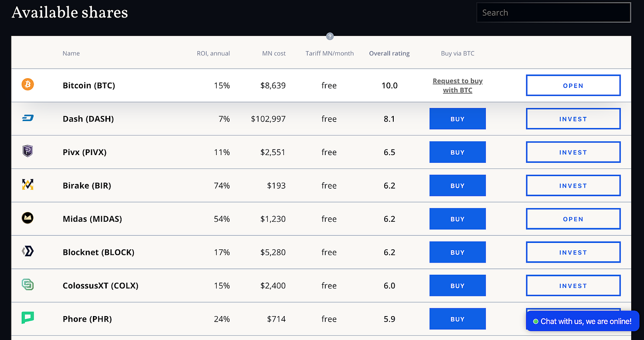The width and height of the screenshot is (644, 340).
Task: Click the ColossusXT green icon
Action: tap(27, 285)
